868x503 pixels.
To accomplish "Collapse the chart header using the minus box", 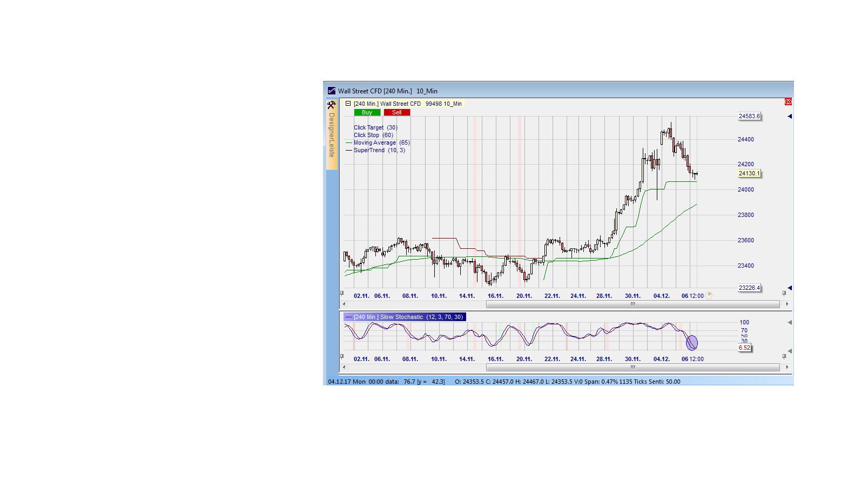I will point(347,104).
